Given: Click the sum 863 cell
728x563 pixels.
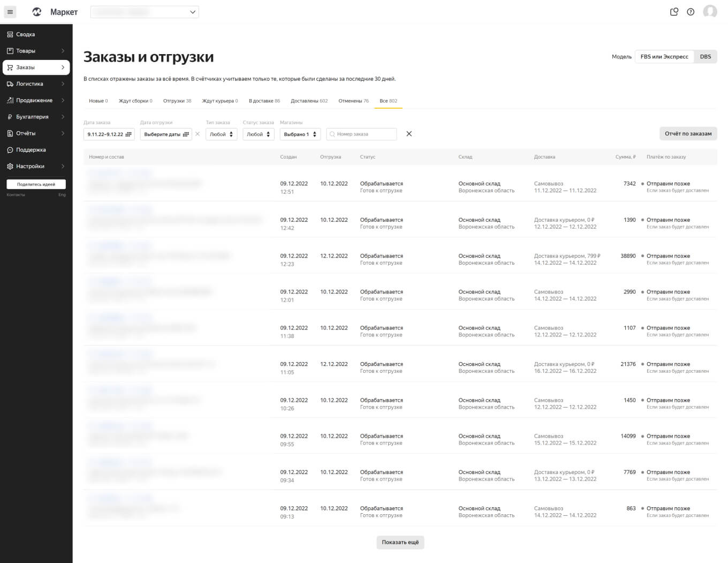Looking at the screenshot, I should pyautogui.click(x=631, y=508).
